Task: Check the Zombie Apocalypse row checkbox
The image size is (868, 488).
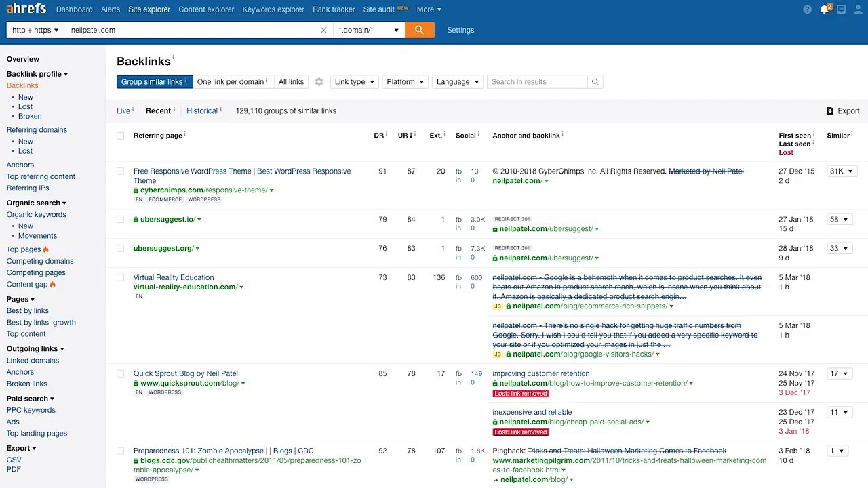Action: point(120,451)
